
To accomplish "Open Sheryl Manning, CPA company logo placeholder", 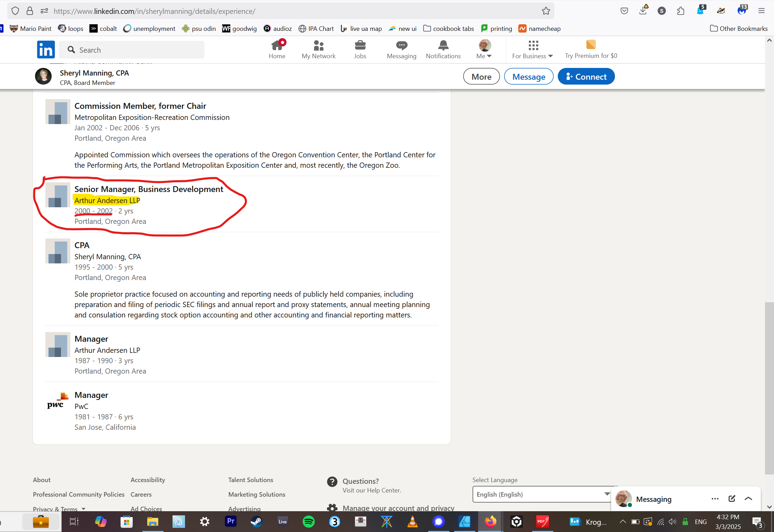I will point(58,251).
